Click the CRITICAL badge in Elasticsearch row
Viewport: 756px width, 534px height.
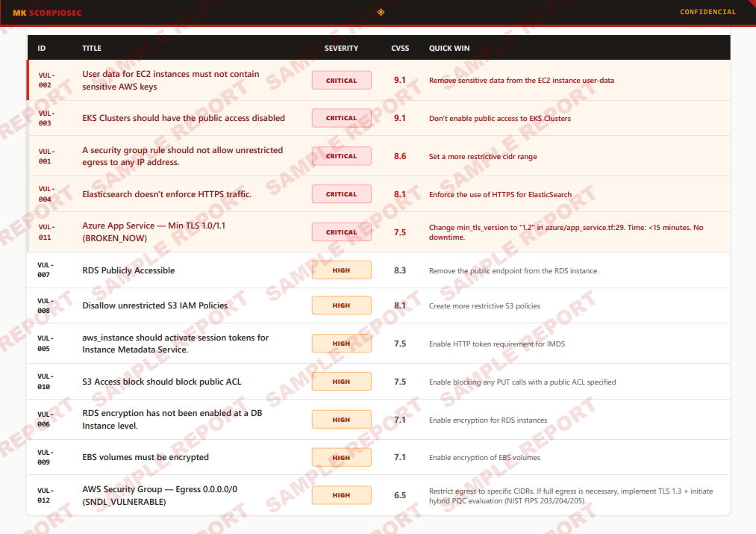[x=341, y=194]
